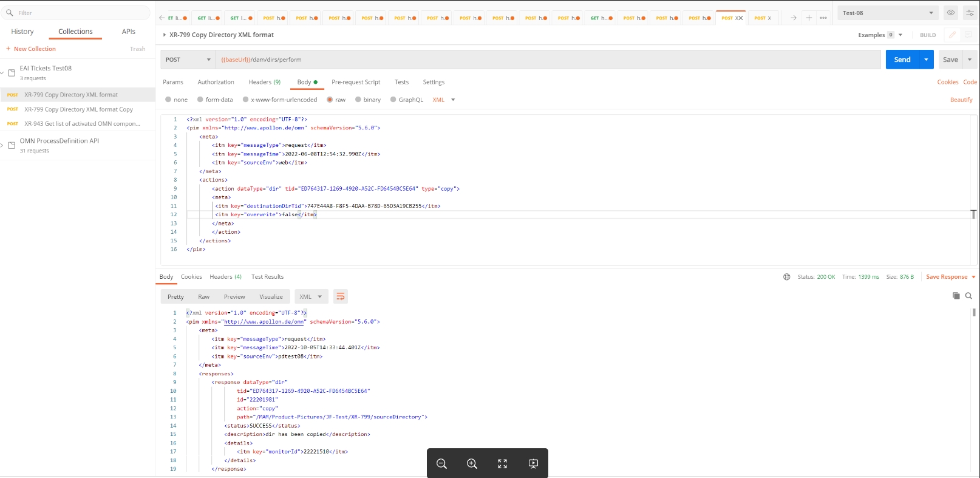This screenshot has height=478, width=980.
Task: Click the zoom in magnifier icon
Action: pyautogui.click(x=472, y=464)
